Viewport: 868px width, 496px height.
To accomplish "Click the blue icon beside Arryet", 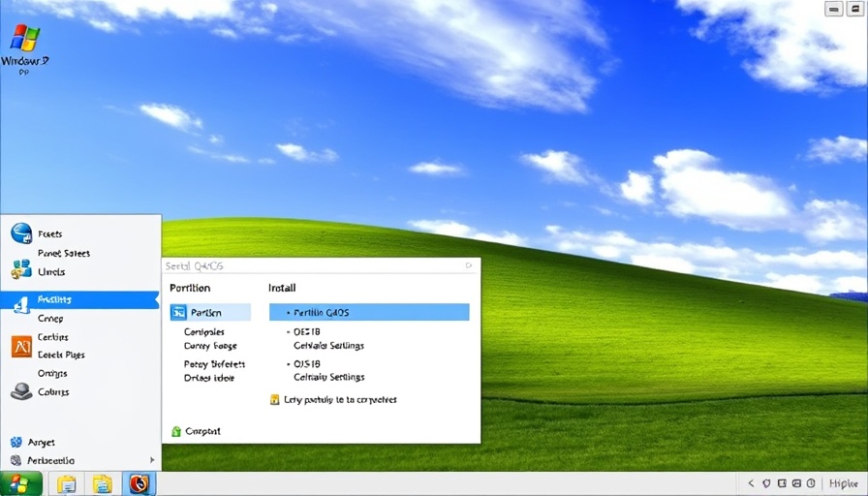I will coord(16,442).
